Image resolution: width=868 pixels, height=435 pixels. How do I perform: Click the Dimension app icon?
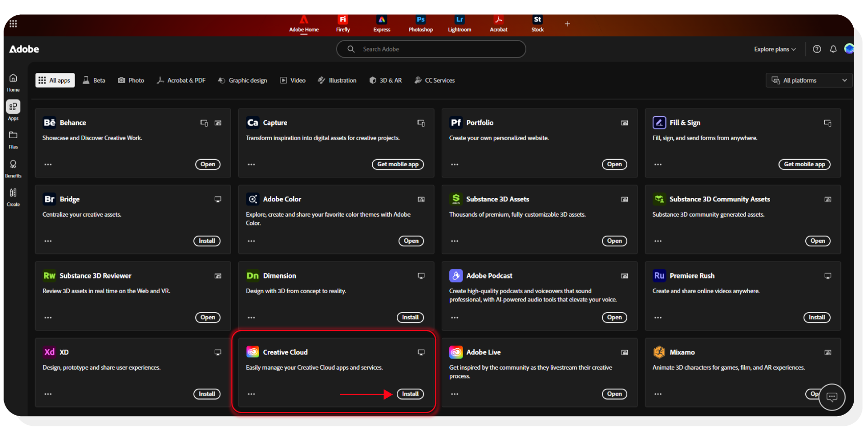(x=253, y=276)
